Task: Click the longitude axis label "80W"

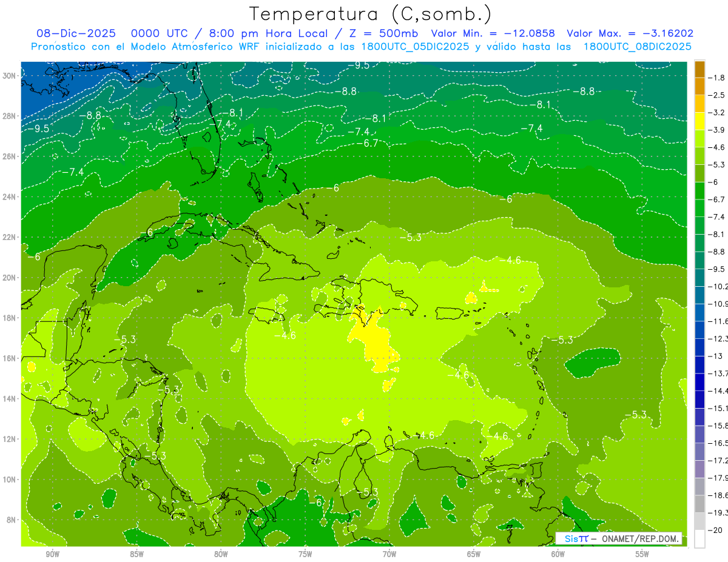Action: pos(221,554)
